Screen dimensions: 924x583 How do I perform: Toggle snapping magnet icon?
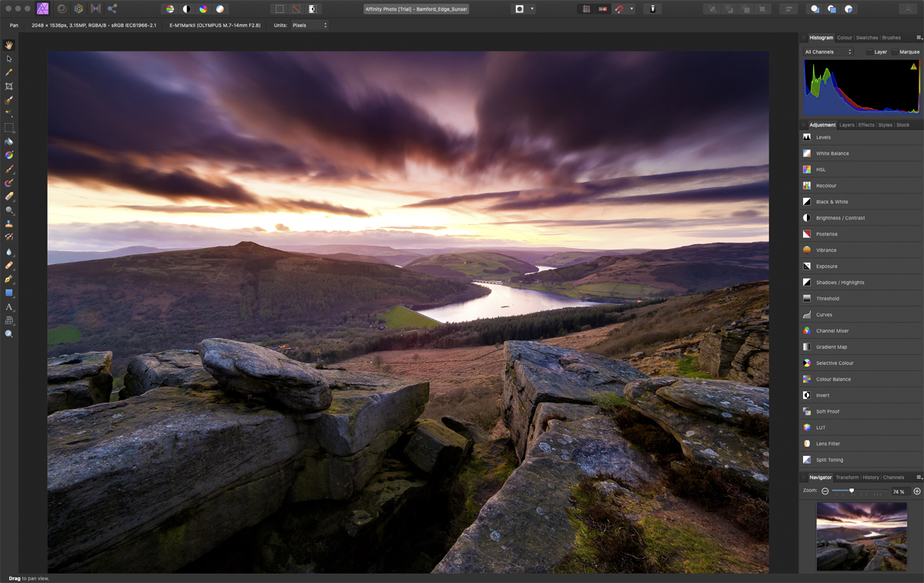619,9
